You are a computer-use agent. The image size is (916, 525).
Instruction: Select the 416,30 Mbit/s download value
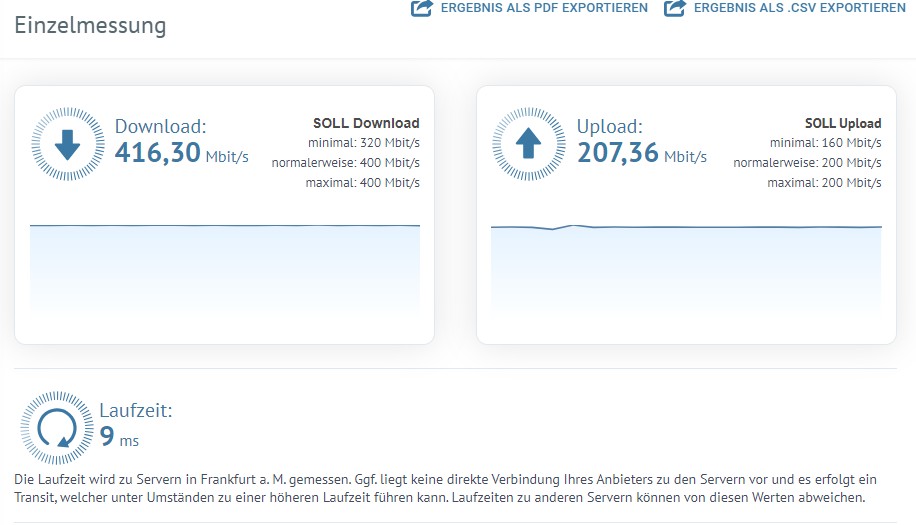181,154
